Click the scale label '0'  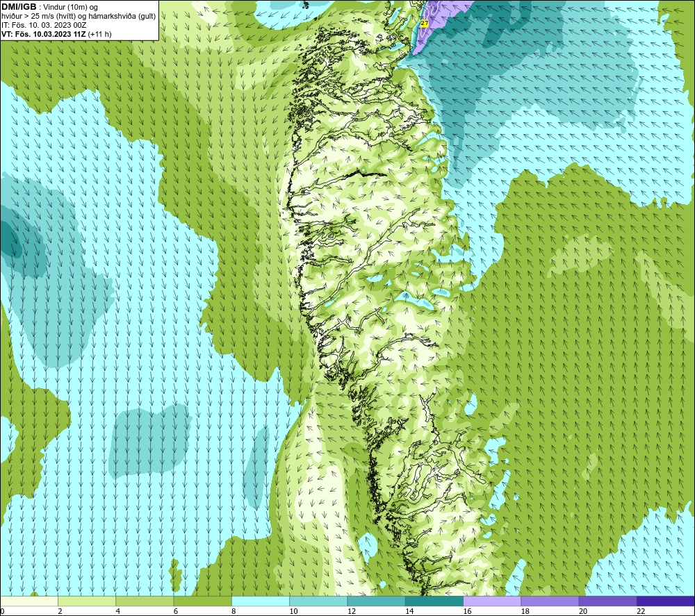2,611
